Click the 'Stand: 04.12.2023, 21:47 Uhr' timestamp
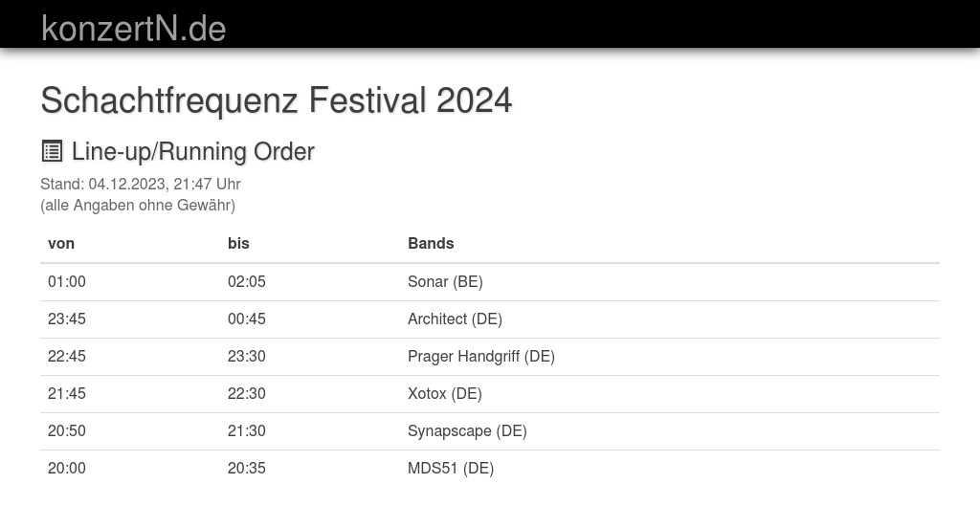Viewport: 980px width, 506px height. (x=141, y=184)
